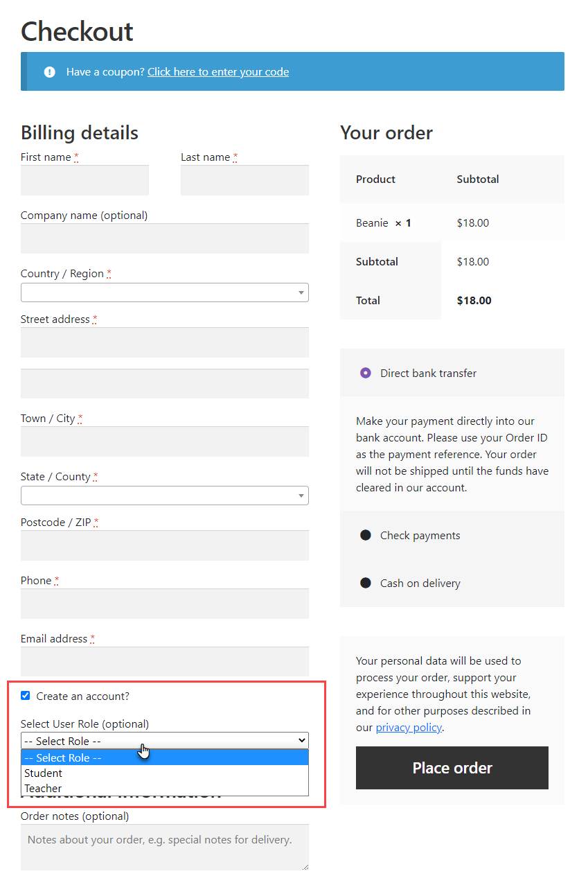Pick Teacher from the role list
Viewport: 588px width, 894px height.
(43, 789)
